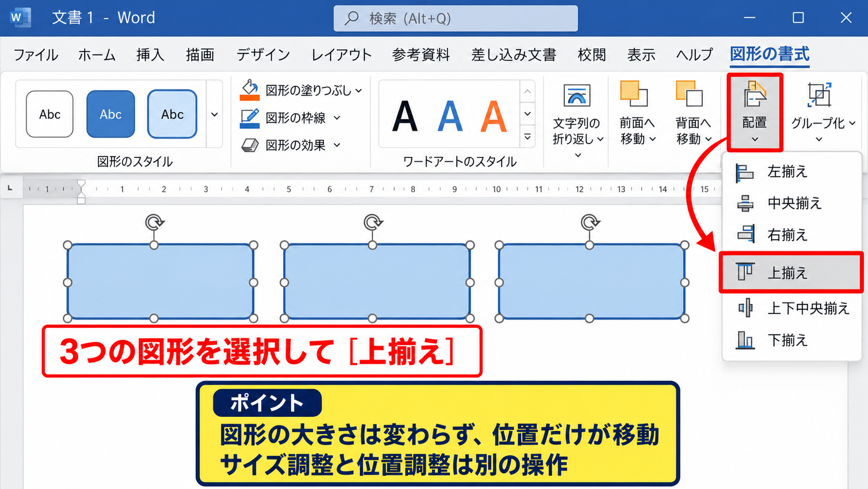This screenshot has width=868, height=489.
Task: Click the 前面へ移動 bring forward icon
Action: (x=634, y=94)
